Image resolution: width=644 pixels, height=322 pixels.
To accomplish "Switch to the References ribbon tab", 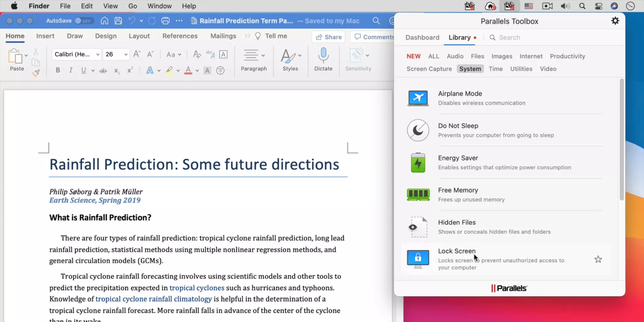I will 180,36.
